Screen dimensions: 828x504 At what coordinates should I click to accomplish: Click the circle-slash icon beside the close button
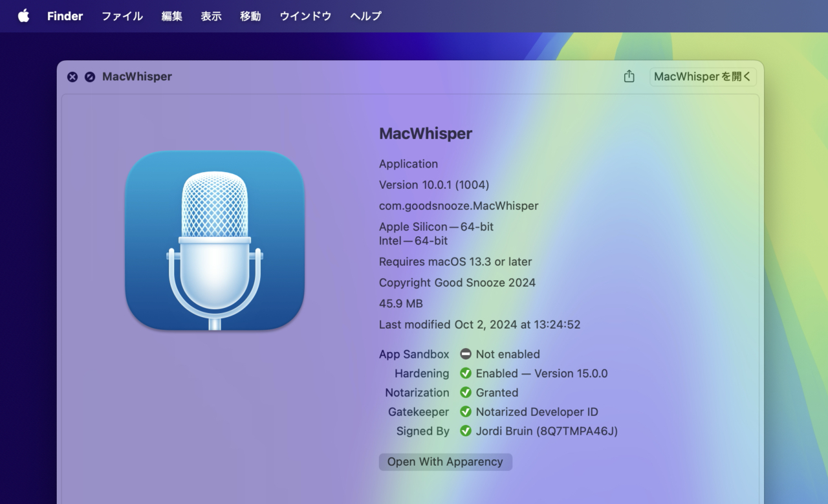[x=90, y=77]
